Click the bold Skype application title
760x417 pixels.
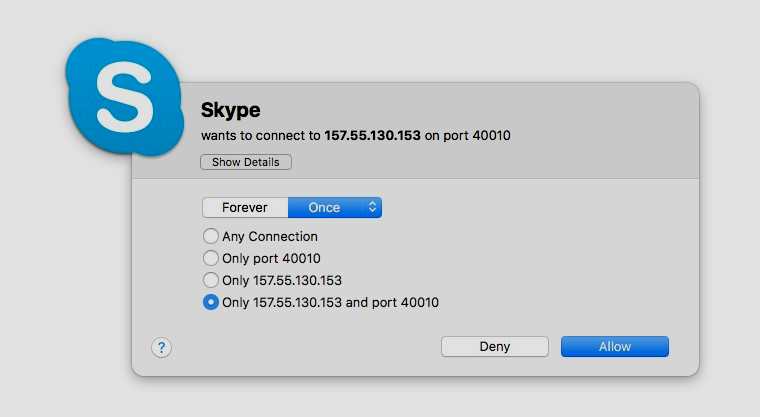[231, 110]
